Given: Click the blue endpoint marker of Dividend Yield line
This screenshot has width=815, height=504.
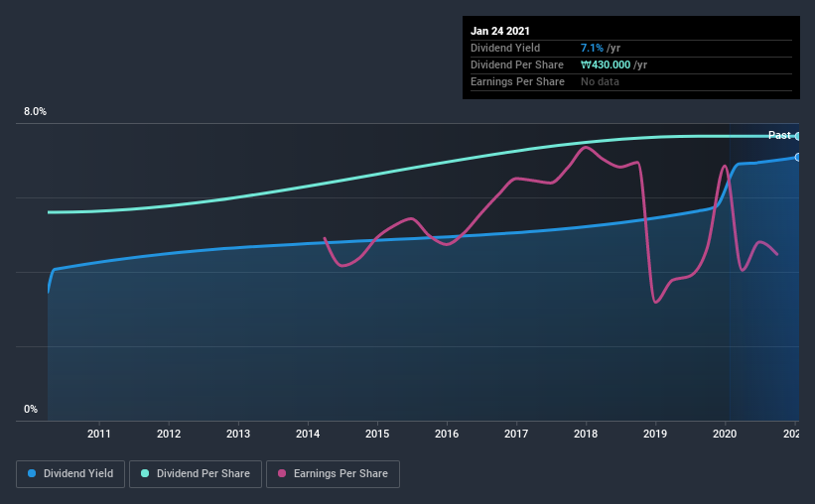Looking at the screenshot, I should click(x=798, y=158).
